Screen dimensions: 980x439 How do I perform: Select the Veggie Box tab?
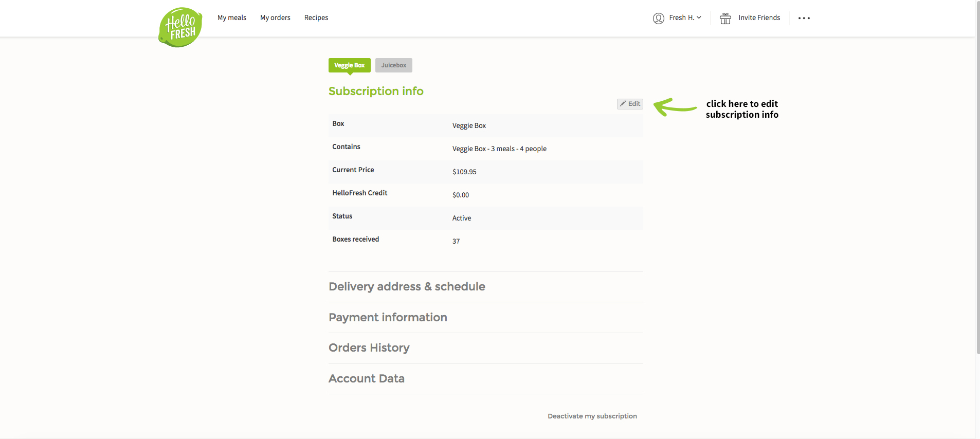click(x=350, y=65)
